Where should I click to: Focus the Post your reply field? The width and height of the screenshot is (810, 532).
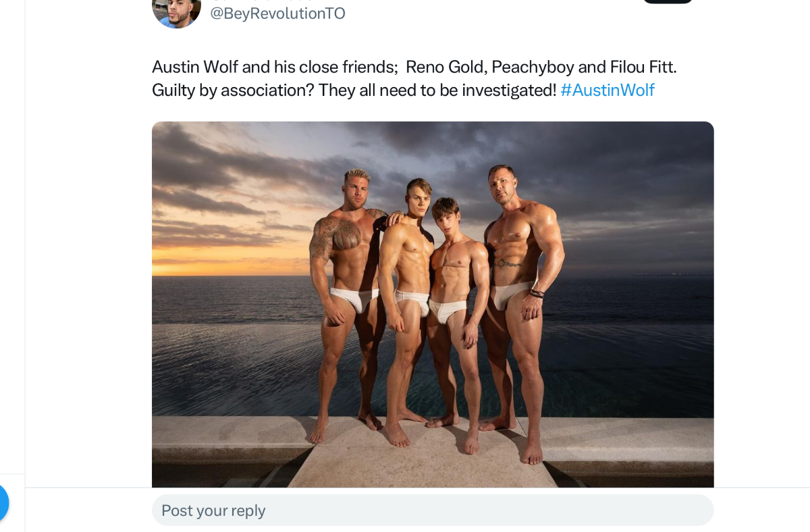point(433,510)
